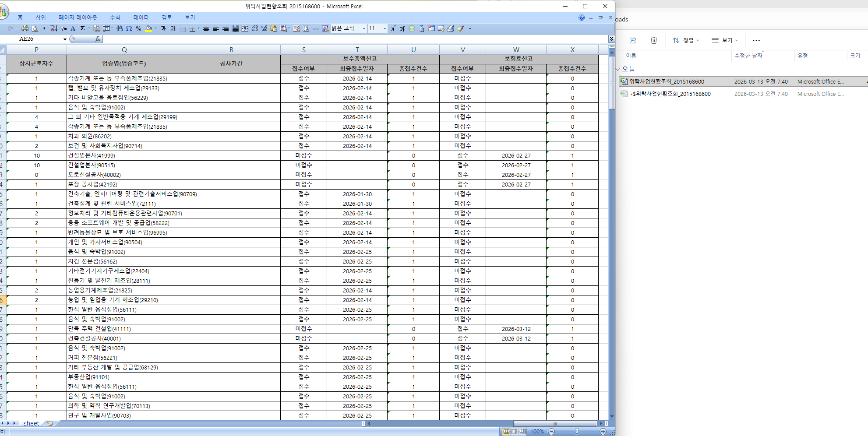The image size is (868, 436).
Task: Click the Delete trash icon in Explorer
Action: [x=654, y=40]
